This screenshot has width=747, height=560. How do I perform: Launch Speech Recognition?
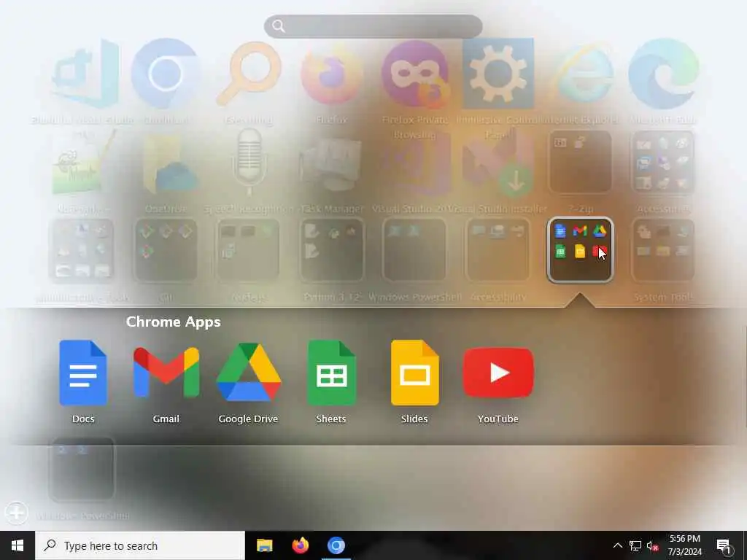(x=249, y=163)
